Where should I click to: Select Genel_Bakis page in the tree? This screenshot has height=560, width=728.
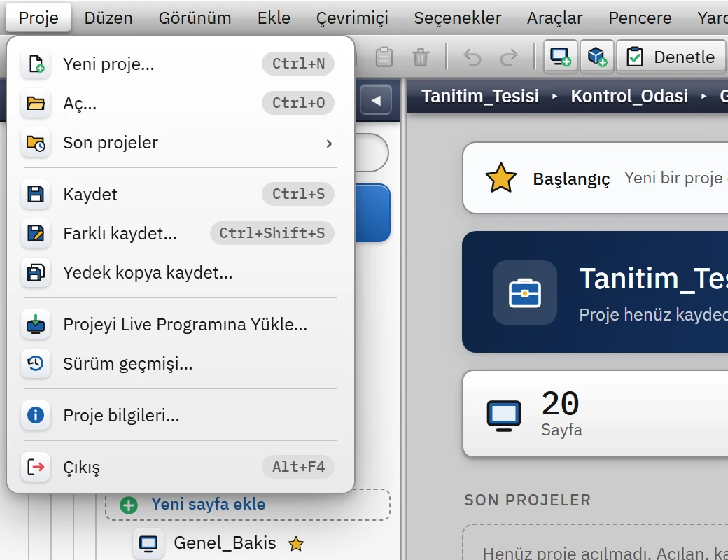click(x=225, y=542)
